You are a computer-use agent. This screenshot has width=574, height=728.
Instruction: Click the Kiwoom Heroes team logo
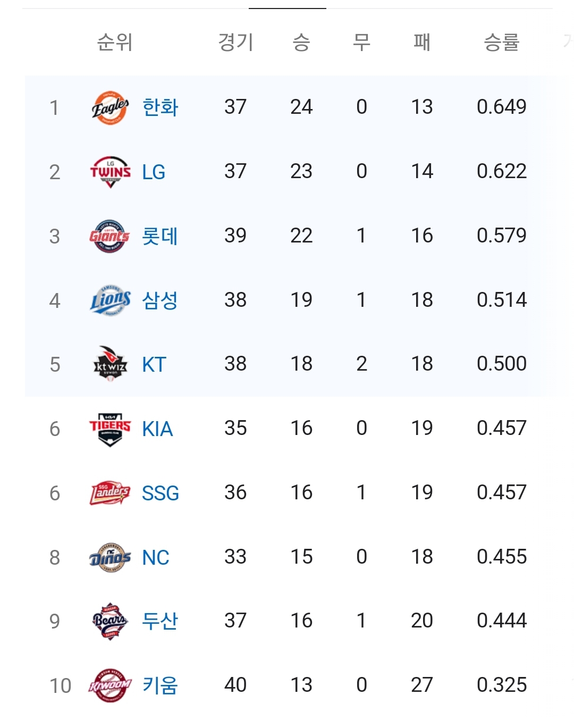pos(109,685)
